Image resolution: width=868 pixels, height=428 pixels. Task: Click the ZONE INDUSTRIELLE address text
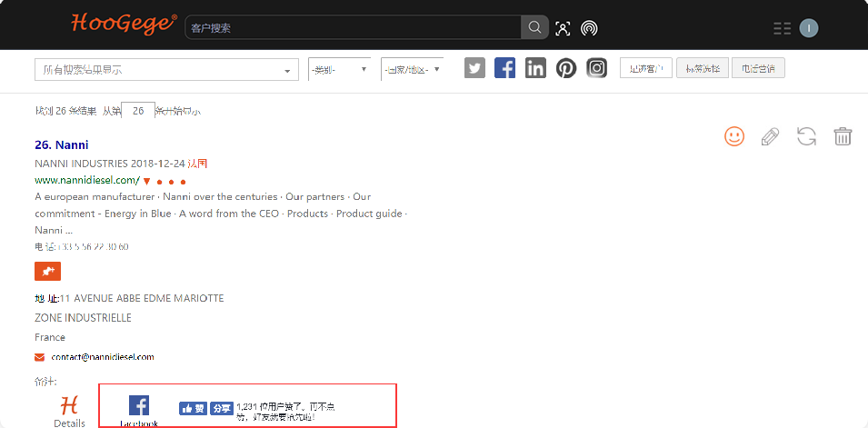pos(83,318)
